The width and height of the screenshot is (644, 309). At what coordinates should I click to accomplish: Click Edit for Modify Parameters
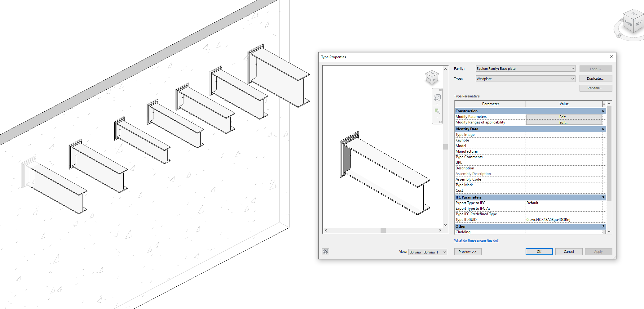coord(564,117)
